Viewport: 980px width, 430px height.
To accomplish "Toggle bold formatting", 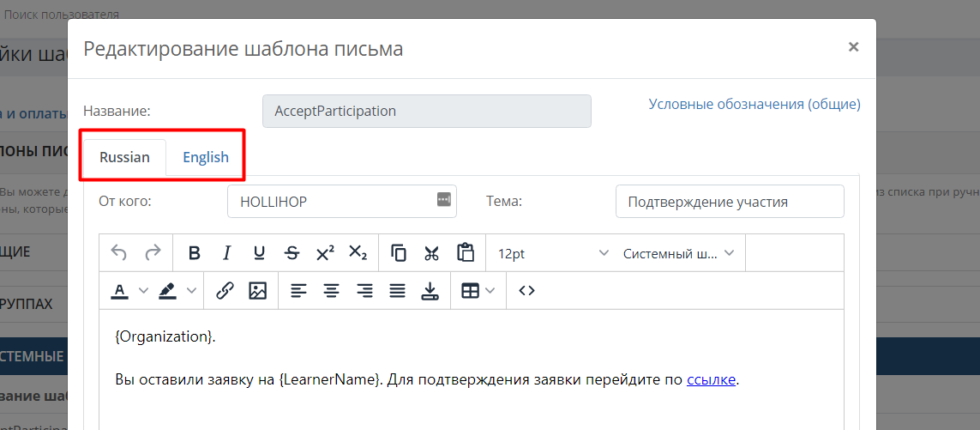I will tap(195, 253).
